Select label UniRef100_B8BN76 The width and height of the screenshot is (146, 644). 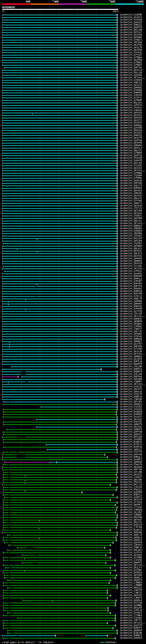(x=131, y=371)
